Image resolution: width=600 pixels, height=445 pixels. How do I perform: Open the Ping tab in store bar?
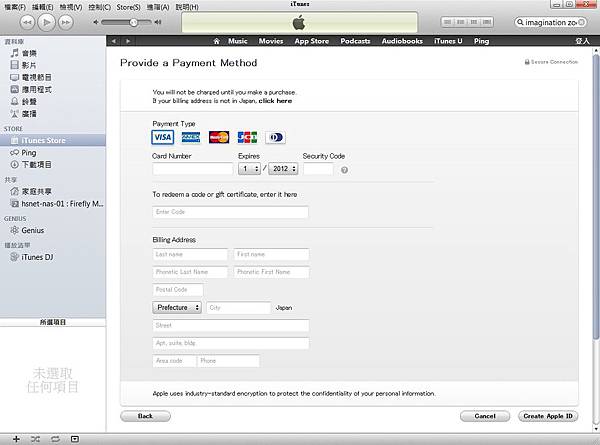pyautogui.click(x=481, y=41)
